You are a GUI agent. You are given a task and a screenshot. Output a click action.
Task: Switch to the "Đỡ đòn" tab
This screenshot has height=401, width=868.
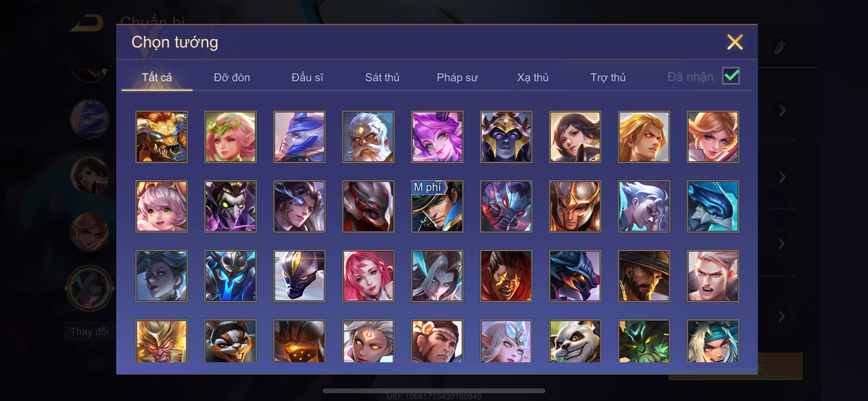[232, 77]
